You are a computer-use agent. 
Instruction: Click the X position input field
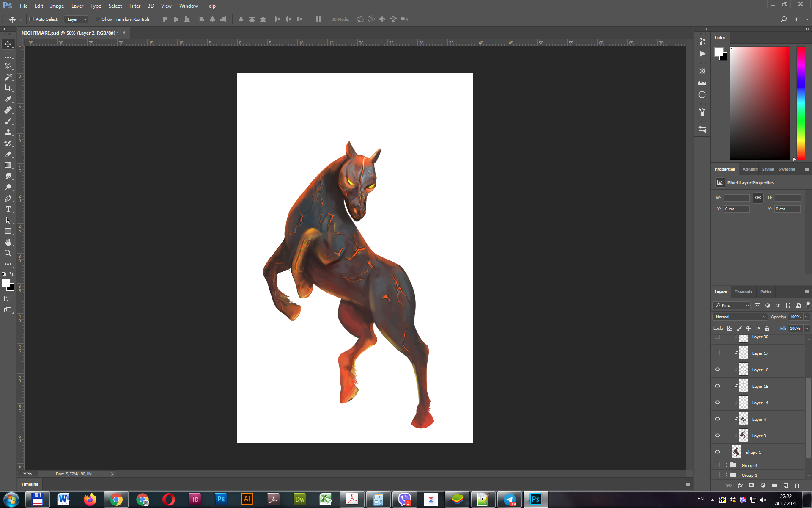click(736, 209)
